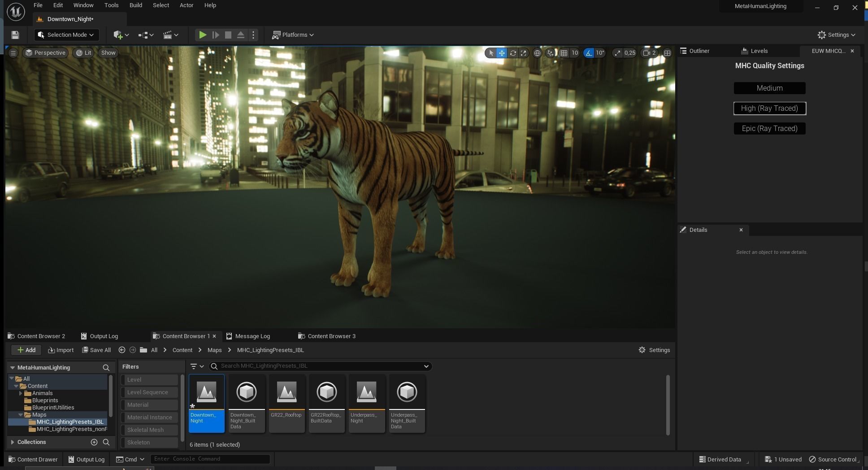The width and height of the screenshot is (868, 470).
Task: Save the current level with the disk icon
Action: pyautogui.click(x=15, y=35)
